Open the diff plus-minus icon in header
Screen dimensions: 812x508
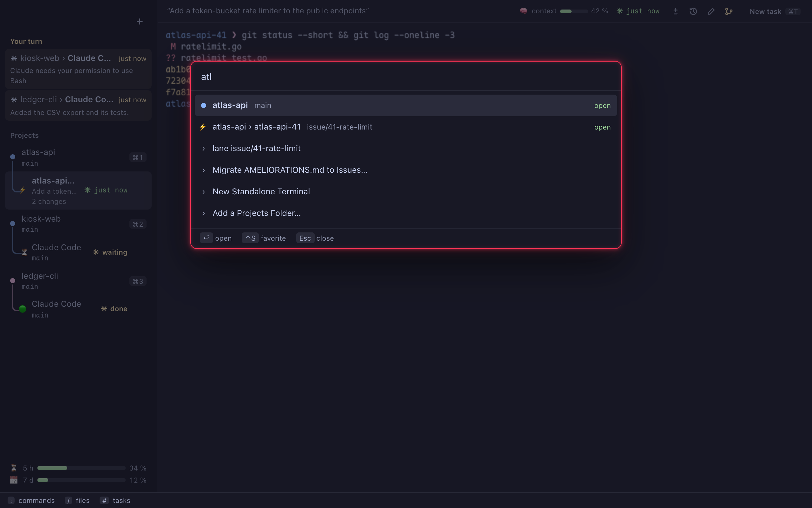click(x=675, y=11)
